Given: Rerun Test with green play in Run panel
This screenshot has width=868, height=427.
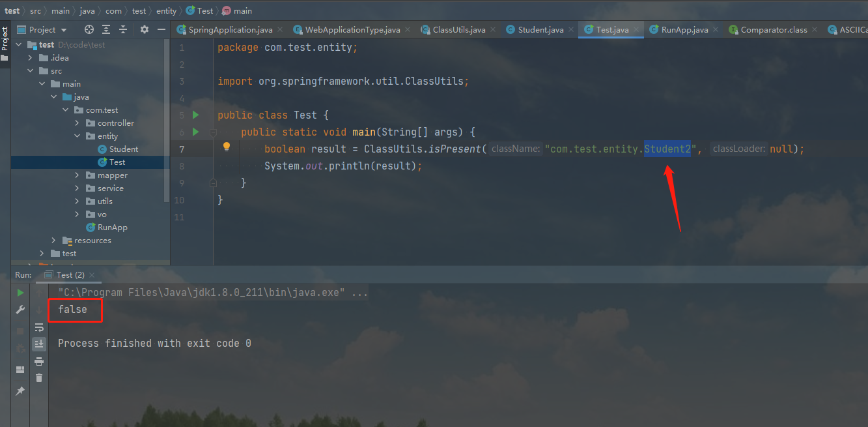Looking at the screenshot, I should [20, 293].
